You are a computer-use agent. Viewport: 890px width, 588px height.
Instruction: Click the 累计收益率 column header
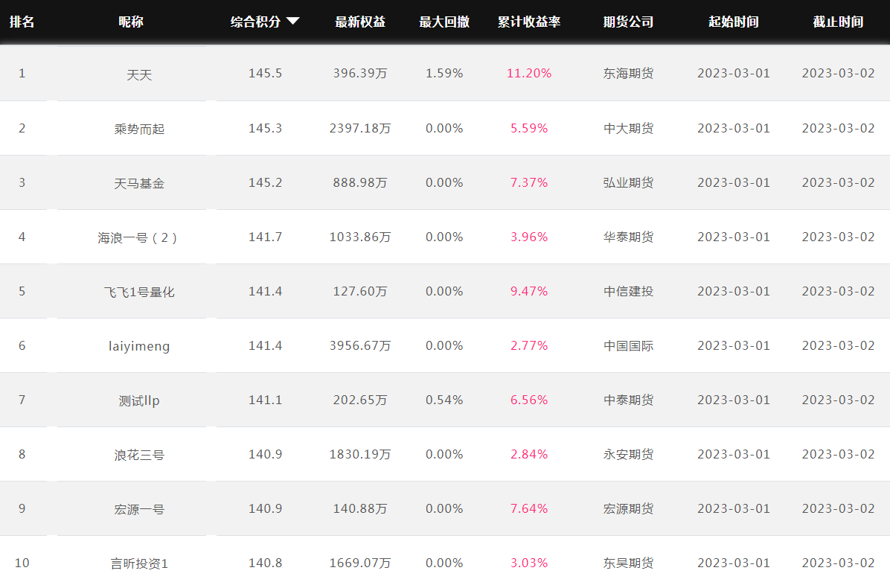click(529, 22)
